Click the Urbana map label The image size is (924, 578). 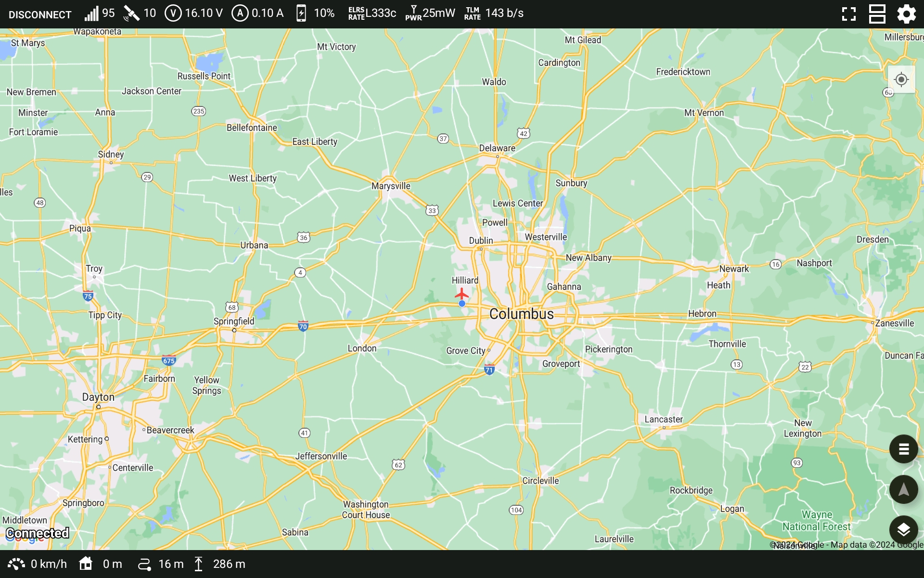tap(254, 245)
